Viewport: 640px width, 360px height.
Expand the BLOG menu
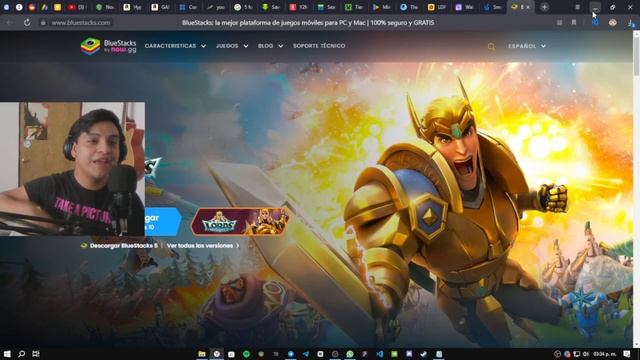(x=270, y=46)
